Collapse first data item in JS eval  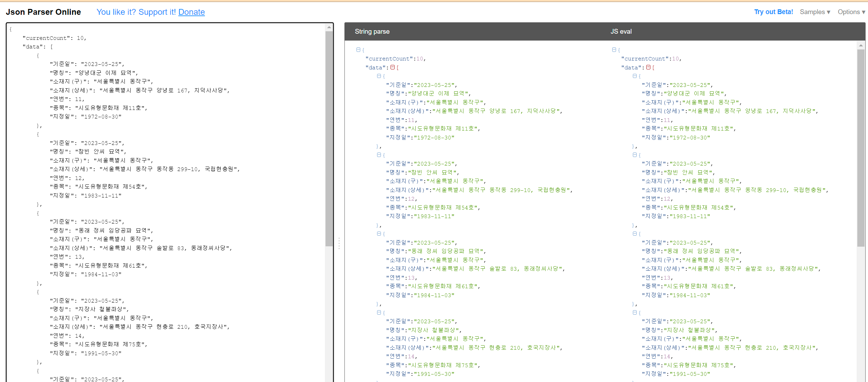(x=635, y=76)
